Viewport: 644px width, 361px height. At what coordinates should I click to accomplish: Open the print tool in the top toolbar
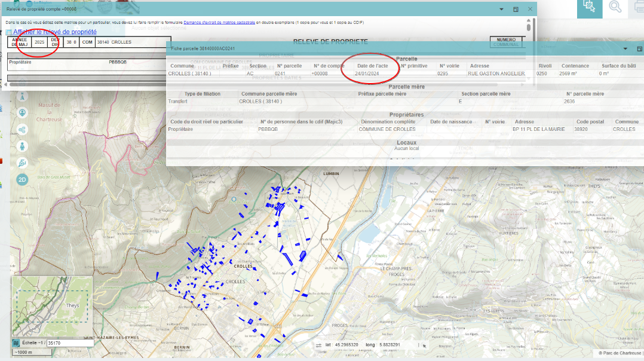(x=639, y=7)
